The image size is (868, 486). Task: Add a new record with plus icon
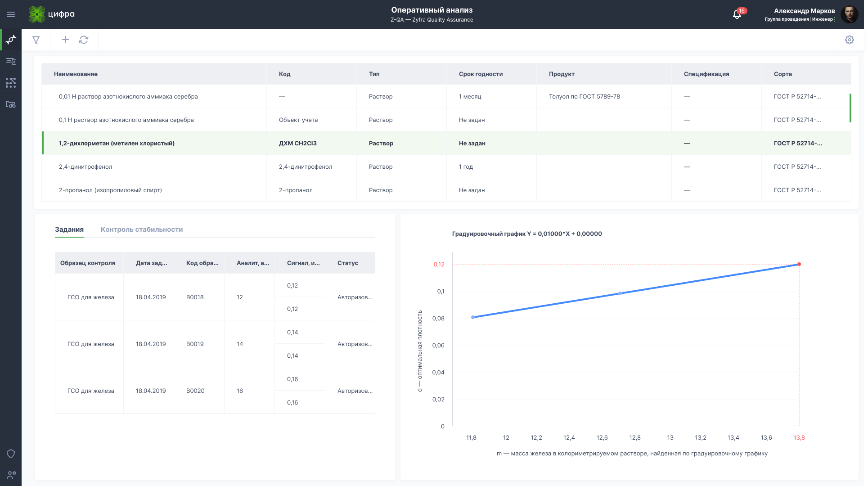point(66,40)
